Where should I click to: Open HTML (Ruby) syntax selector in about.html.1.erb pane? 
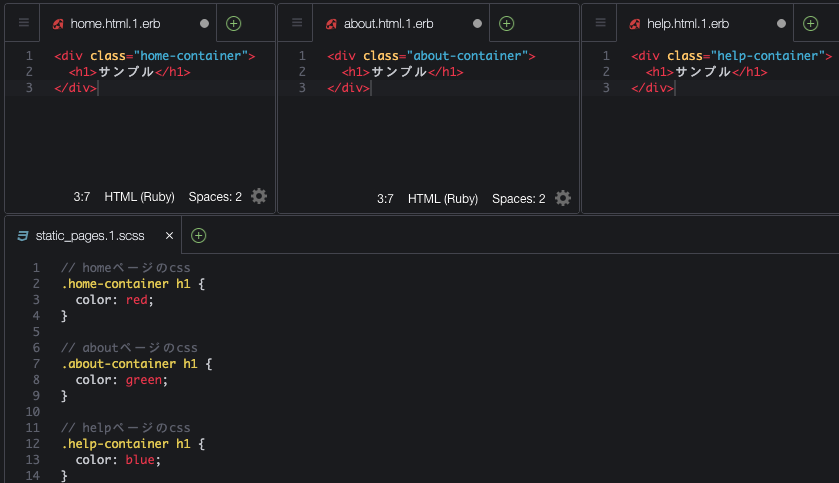point(443,199)
